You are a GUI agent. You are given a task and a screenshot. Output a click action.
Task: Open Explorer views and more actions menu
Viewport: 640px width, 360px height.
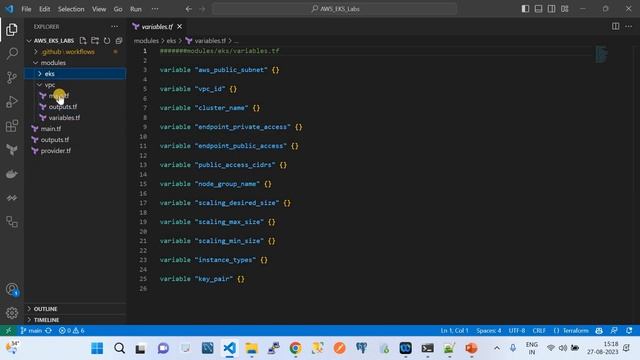pos(115,27)
